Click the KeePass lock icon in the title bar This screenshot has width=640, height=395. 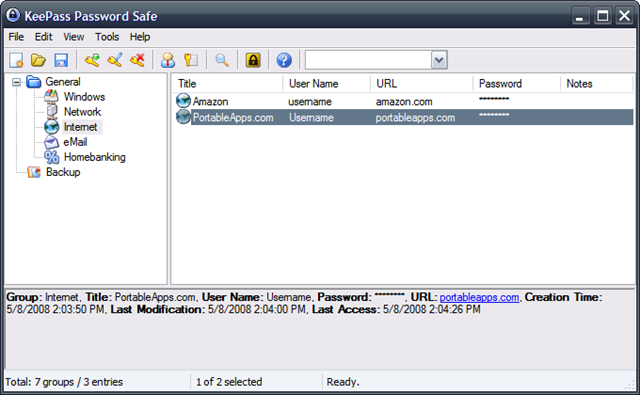point(13,15)
